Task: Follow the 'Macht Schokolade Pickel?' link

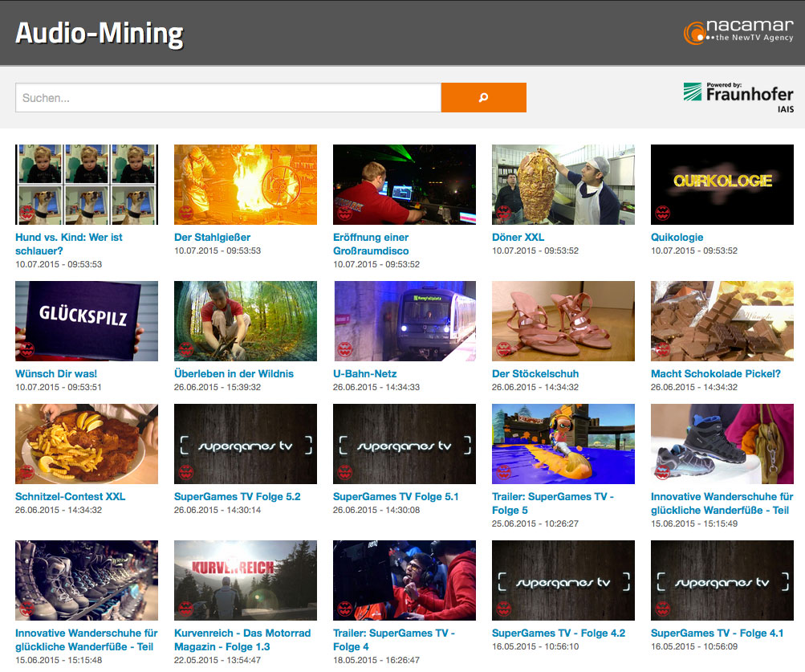Action: (716, 374)
